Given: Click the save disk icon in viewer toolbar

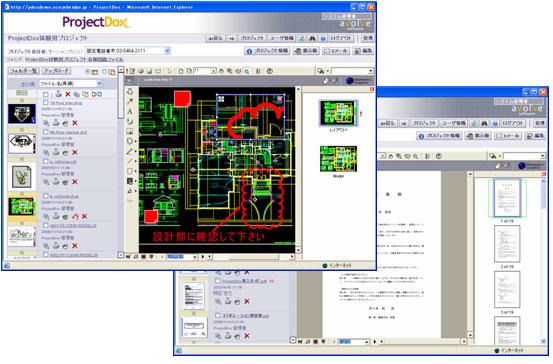Looking at the screenshot, I should [x=150, y=71].
